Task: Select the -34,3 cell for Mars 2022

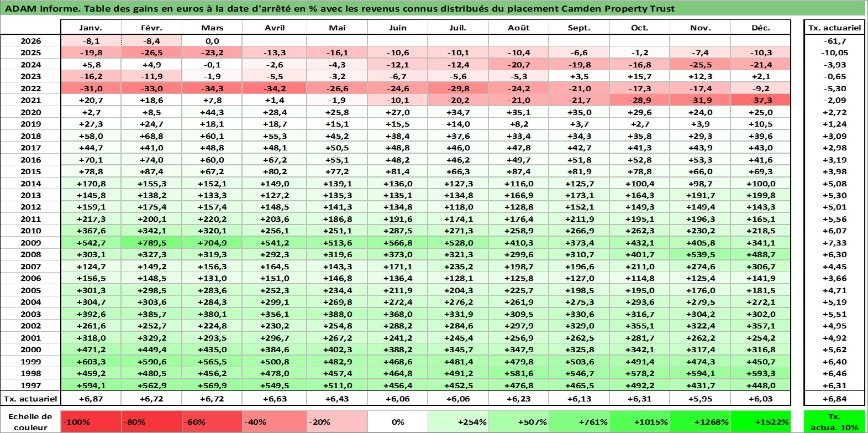Action: (212, 88)
